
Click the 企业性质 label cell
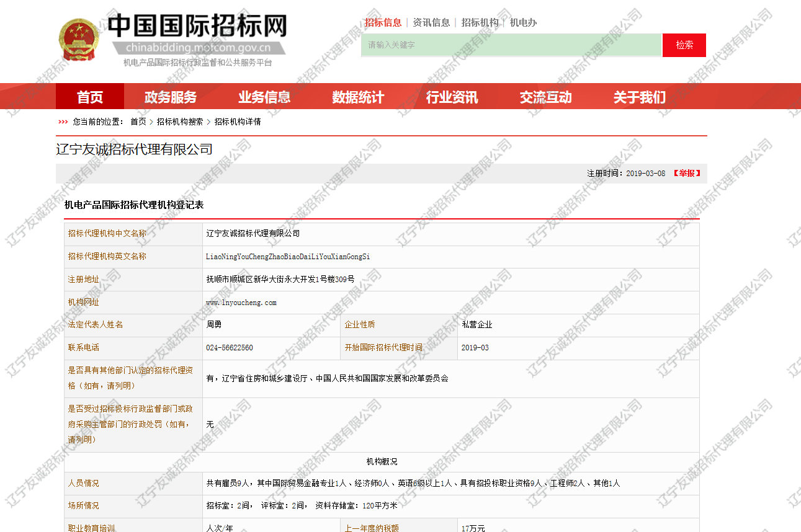(399, 325)
